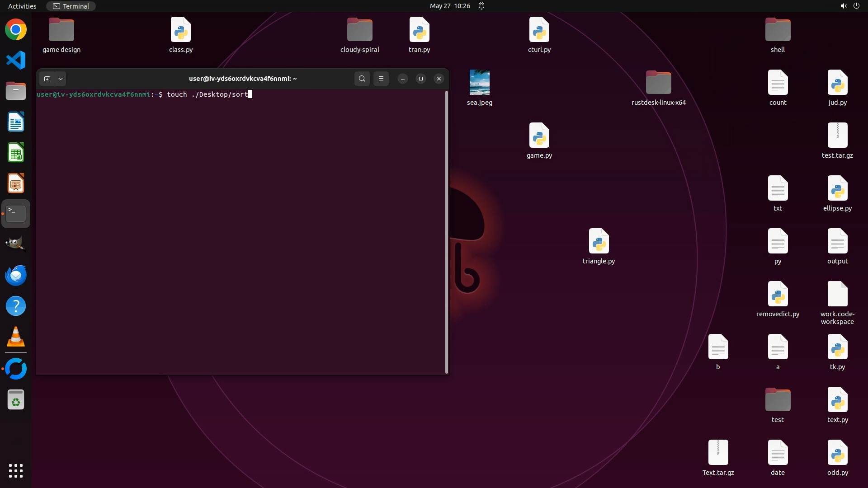Expand the new tab dropdown arrow
Viewport: 868px width, 488px height.
61,79
